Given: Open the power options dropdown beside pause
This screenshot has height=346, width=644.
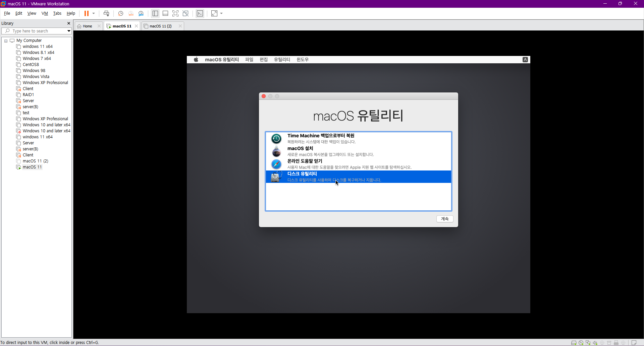Looking at the screenshot, I should [94, 13].
